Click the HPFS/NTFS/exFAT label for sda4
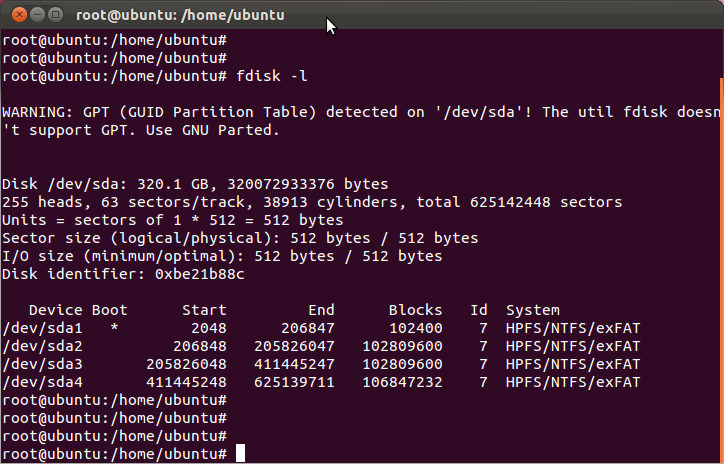 point(573,382)
